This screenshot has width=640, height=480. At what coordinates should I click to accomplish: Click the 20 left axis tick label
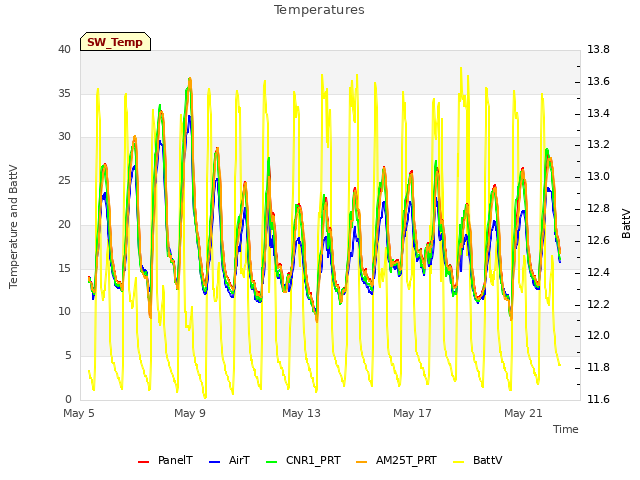click(64, 224)
